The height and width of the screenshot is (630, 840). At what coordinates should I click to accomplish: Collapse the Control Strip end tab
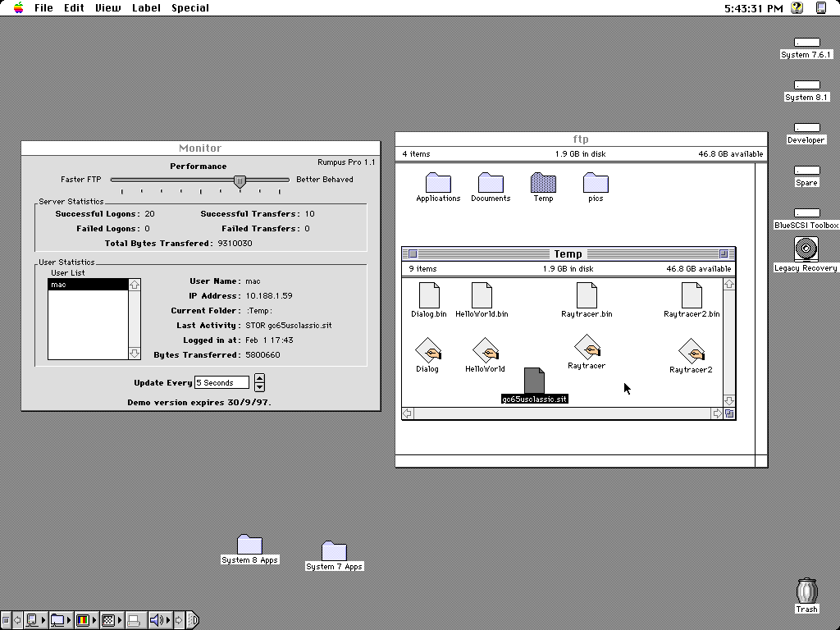pos(194,620)
